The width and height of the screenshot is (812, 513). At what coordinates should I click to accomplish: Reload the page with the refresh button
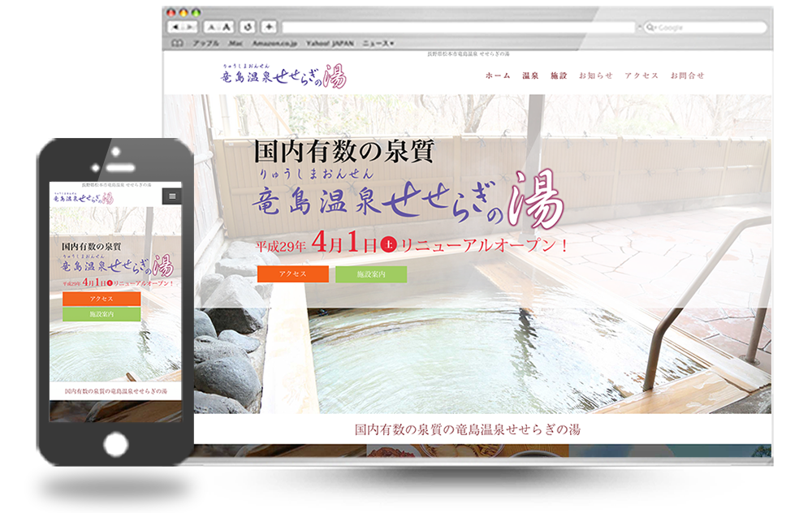[x=248, y=28]
